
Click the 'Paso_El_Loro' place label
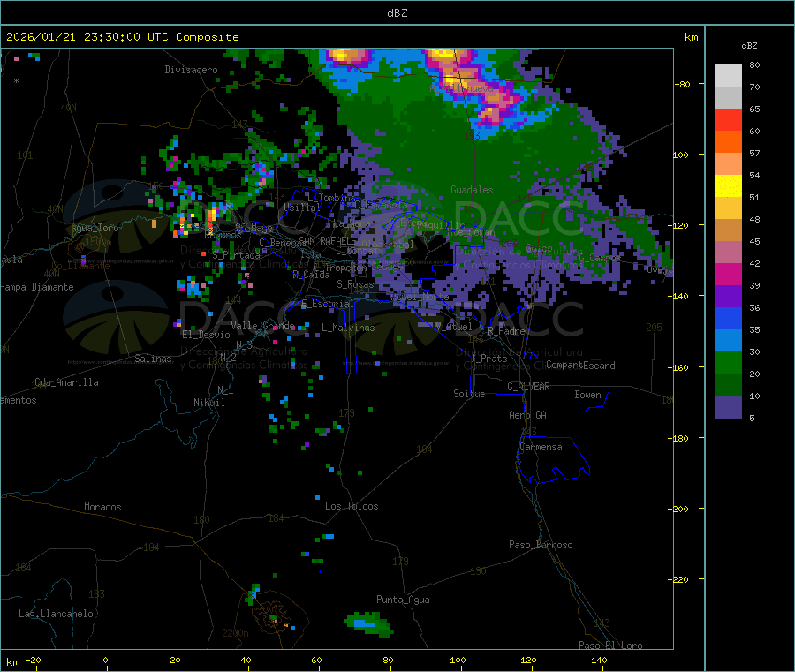click(610, 646)
